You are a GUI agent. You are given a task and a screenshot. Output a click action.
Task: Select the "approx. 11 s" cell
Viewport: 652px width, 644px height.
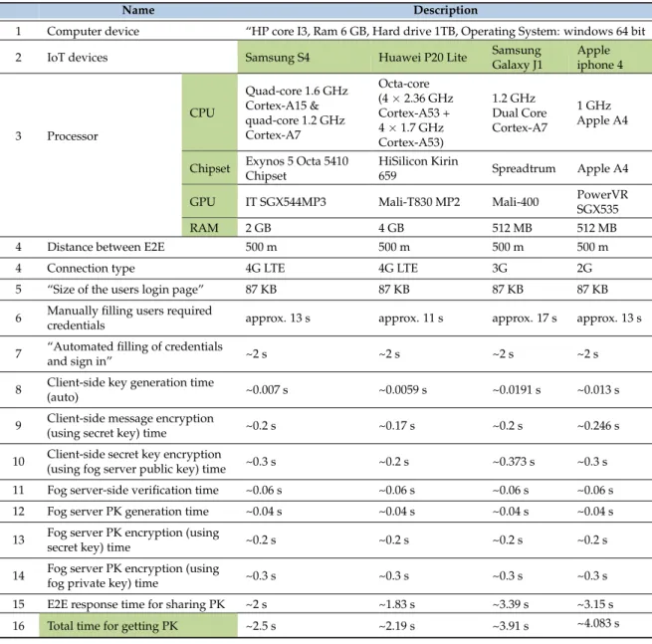[x=410, y=319]
